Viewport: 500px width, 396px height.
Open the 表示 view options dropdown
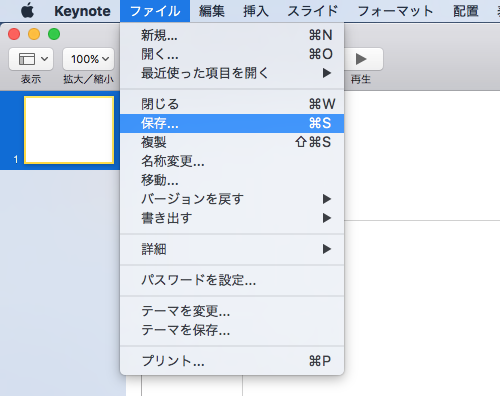[31, 59]
